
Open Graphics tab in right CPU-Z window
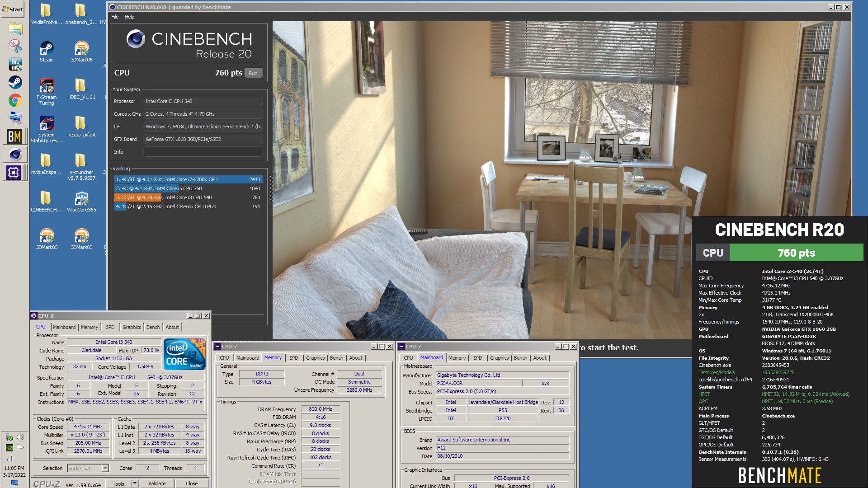point(500,358)
